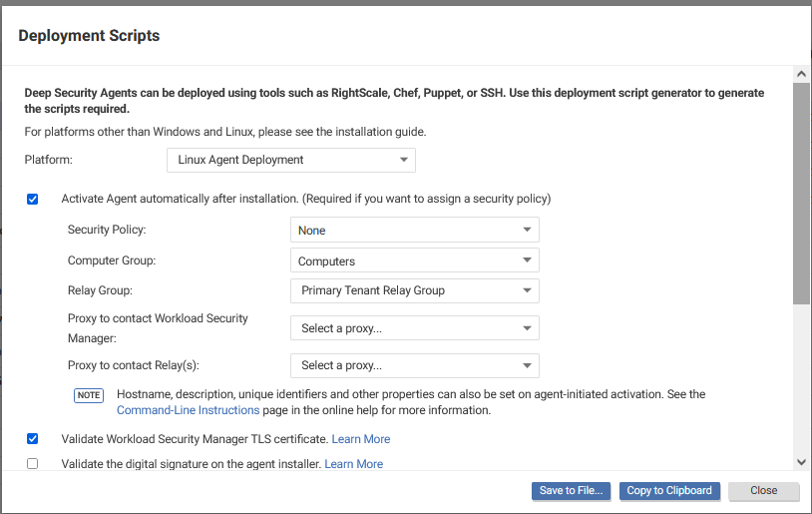This screenshot has height=514, width=812.
Task: Enable Validate the digital signature checkbox
Action: coord(33,463)
